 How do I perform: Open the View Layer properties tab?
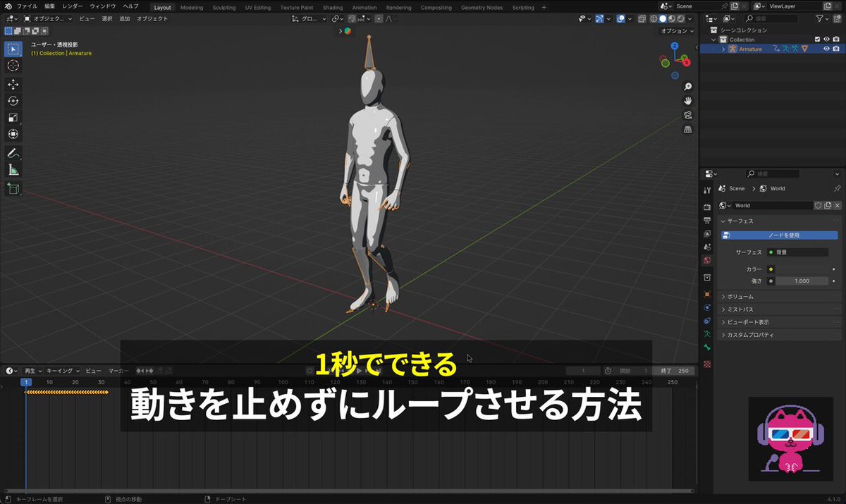coord(707,233)
